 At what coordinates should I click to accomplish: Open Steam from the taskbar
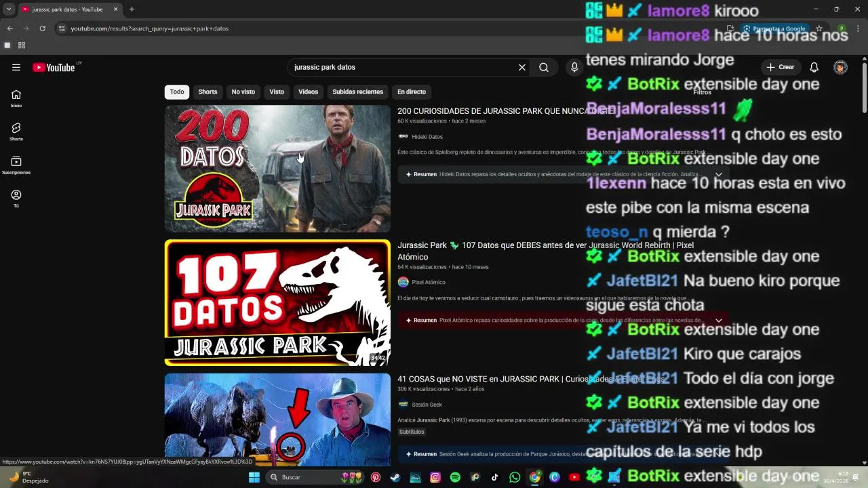click(x=395, y=477)
